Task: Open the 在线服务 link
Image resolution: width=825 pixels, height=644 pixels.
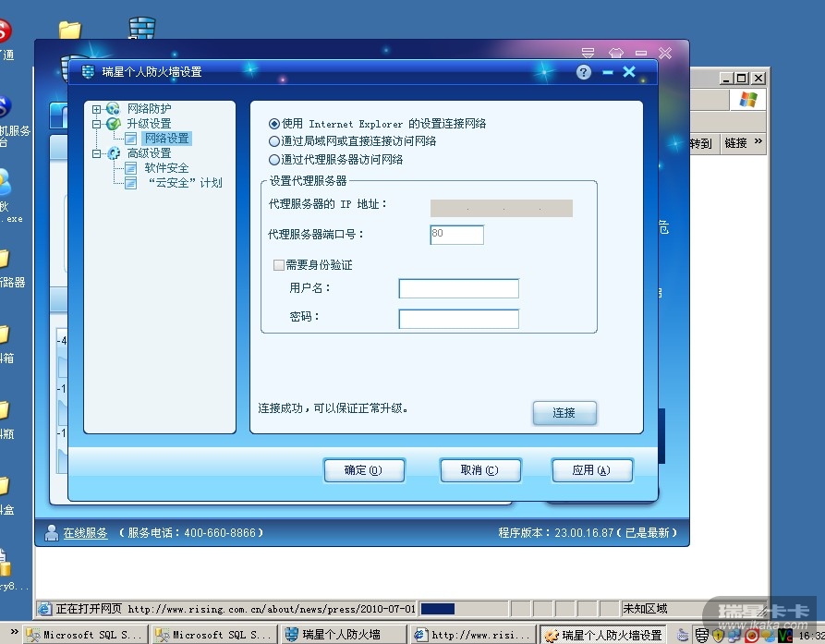Action: pos(85,533)
